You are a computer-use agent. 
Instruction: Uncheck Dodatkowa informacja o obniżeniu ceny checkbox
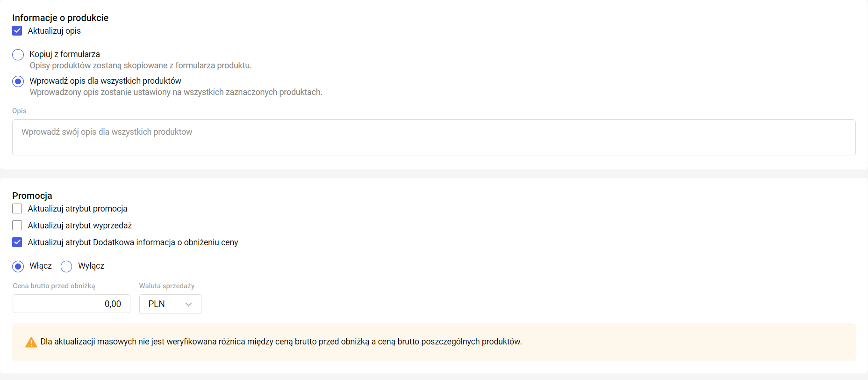tap(17, 242)
